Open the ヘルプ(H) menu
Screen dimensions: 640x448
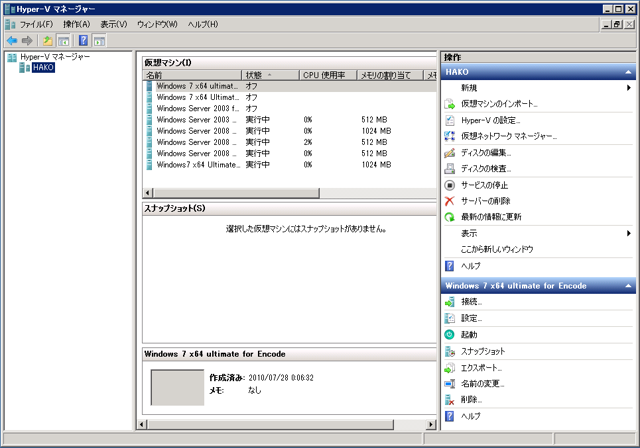(203, 24)
